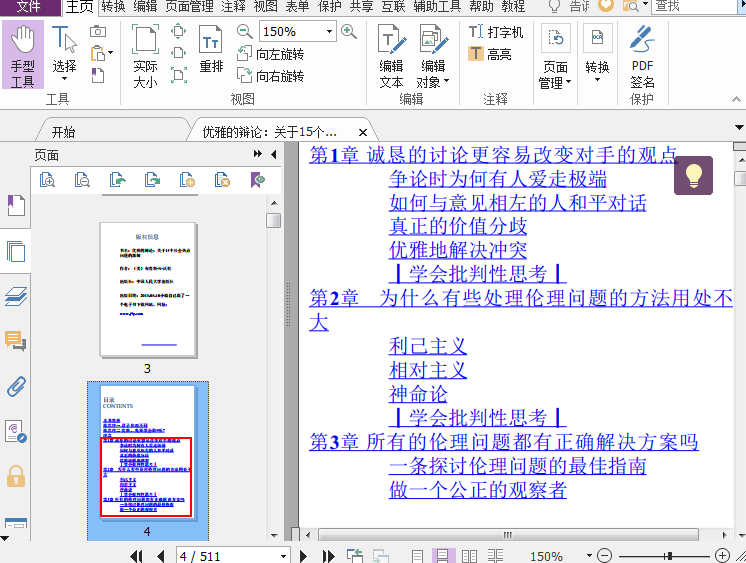The width and height of the screenshot is (746, 563).
Task: Expand the 转换 dropdown arrow
Action: point(597,79)
